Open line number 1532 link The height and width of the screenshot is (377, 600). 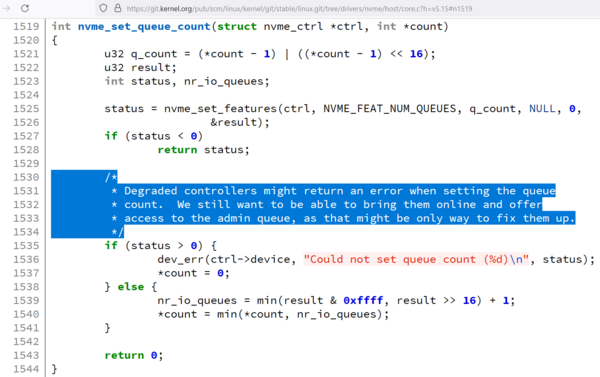point(26,205)
